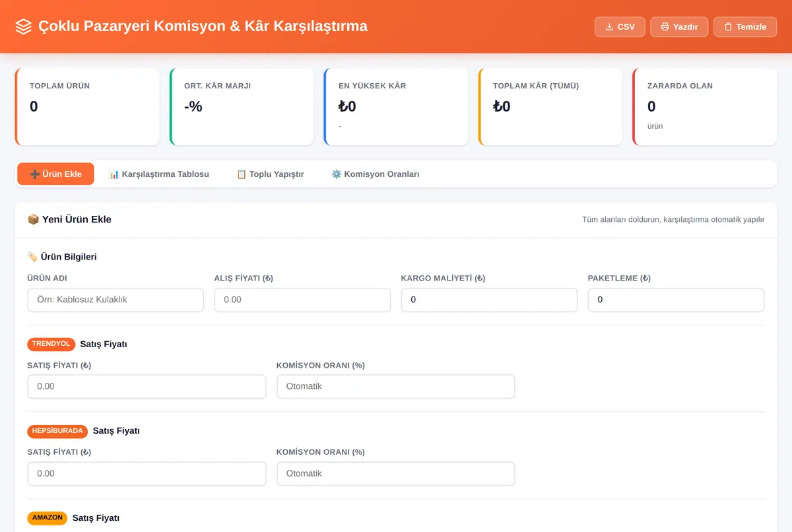Click the bar chart icon in Karşılaştırma Tablosu

114,174
